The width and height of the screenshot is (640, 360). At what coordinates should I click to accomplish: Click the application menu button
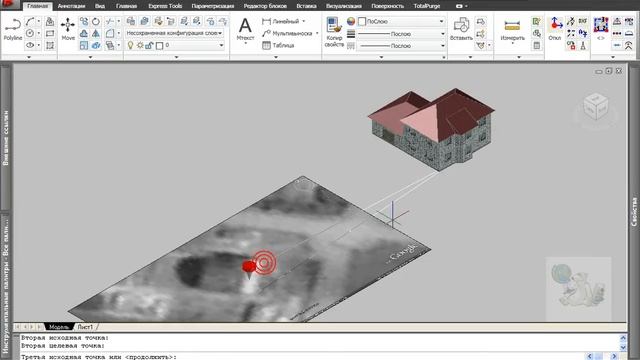click(8, 4)
